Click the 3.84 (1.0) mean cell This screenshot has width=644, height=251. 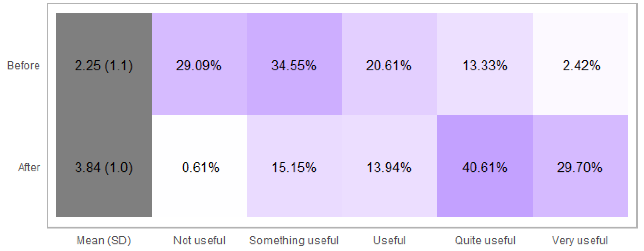click(x=104, y=167)
